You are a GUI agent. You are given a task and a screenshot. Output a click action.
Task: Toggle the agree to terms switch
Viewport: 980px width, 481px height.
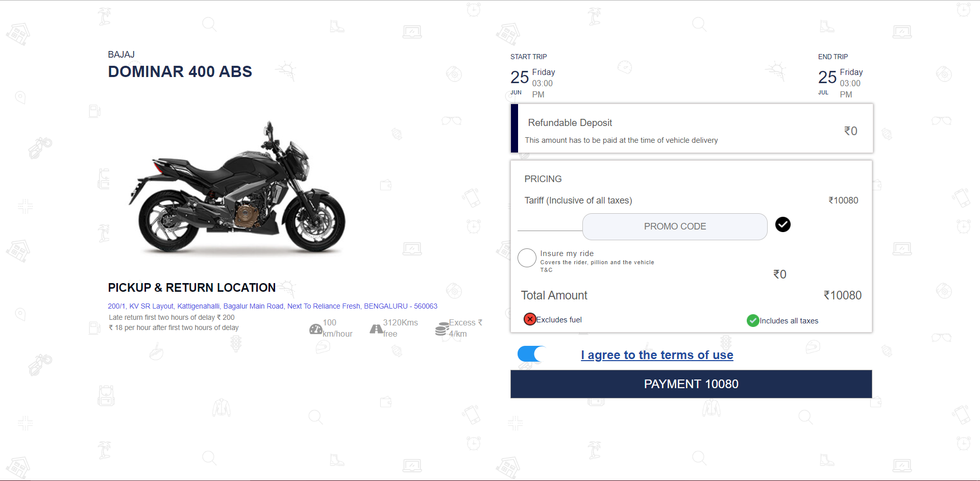tap(532, 353)
